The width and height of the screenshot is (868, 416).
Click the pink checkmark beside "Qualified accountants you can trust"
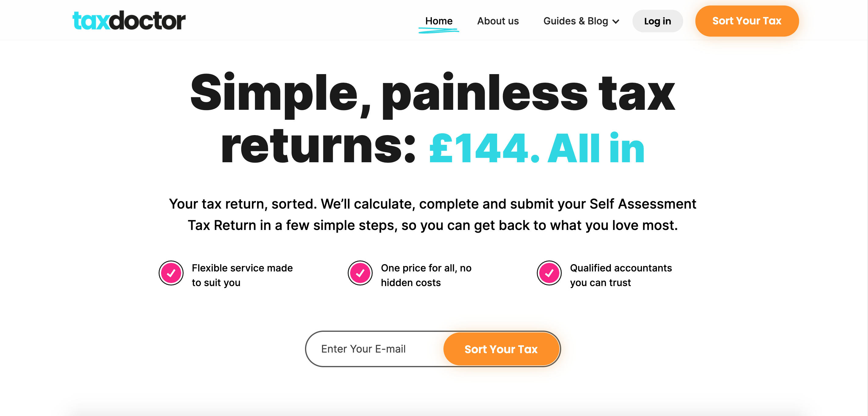pos(549,273)
